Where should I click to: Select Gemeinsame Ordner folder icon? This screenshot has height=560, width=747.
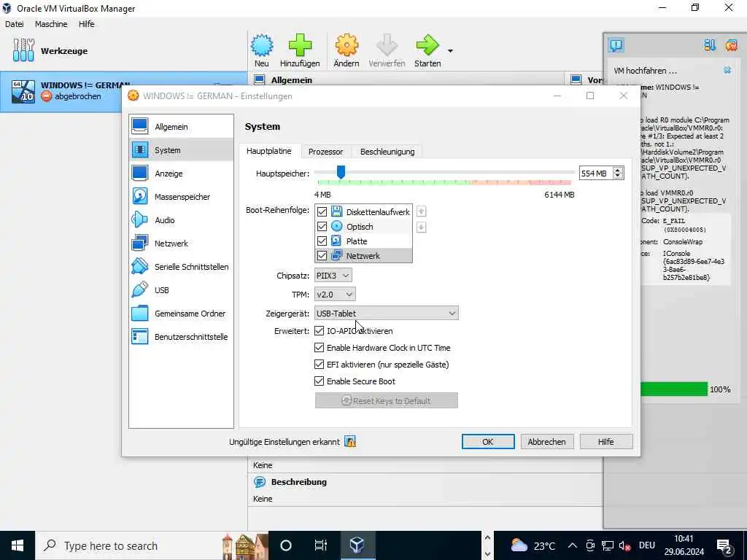tap(139, 314)
